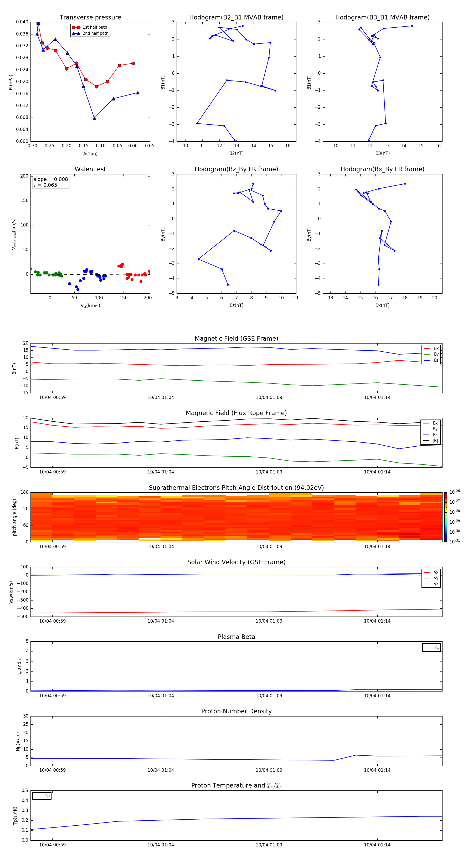Screen dimensions: 473x868
Task: Click the "Hodogram(B3_B1 MVAB frame)" title
Action: point(382,18)
